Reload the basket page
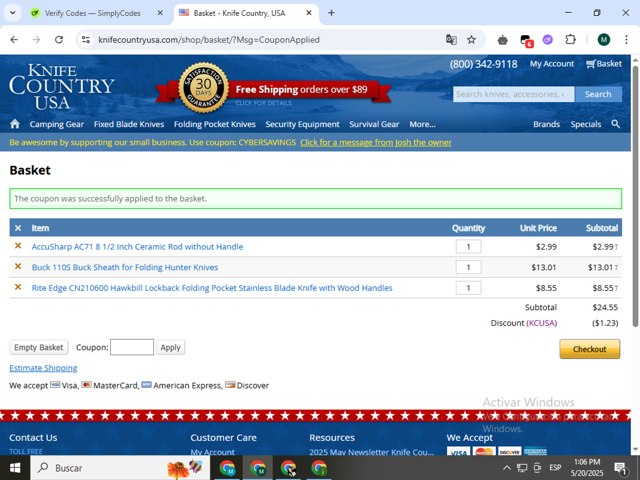Viewport: 640px width, 480px height. pos(59,40)
